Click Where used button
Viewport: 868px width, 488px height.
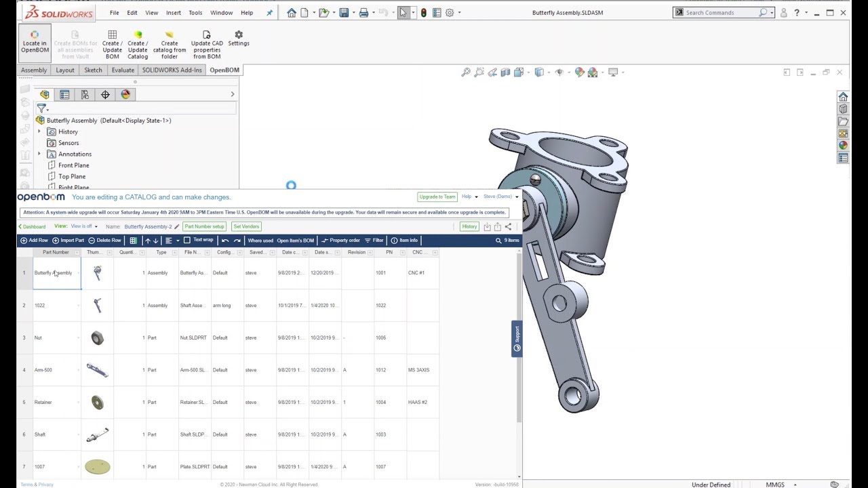click(x=260, y=241)
